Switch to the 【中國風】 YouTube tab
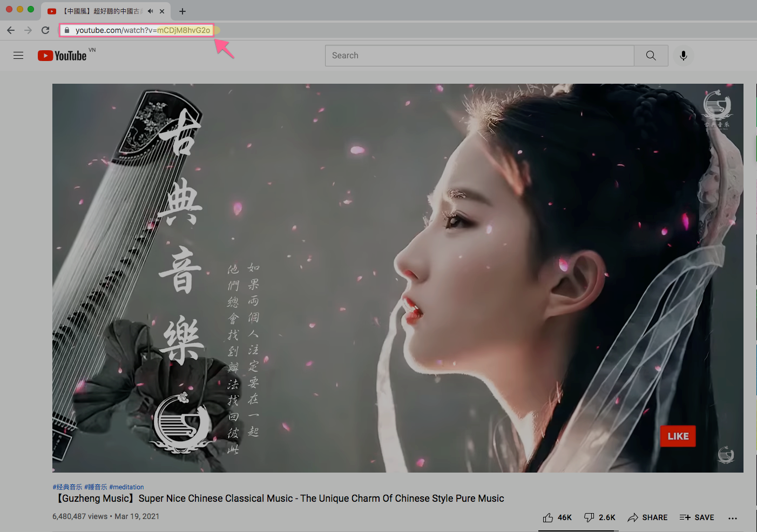This screenshot has height=532, width=757. tap(106, 11)
